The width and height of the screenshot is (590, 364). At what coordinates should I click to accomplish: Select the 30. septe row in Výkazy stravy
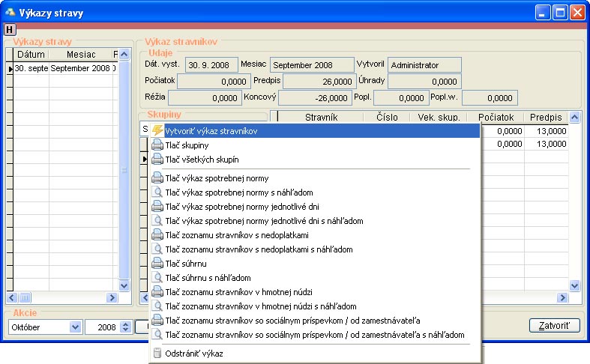click(x=31, y=69)
